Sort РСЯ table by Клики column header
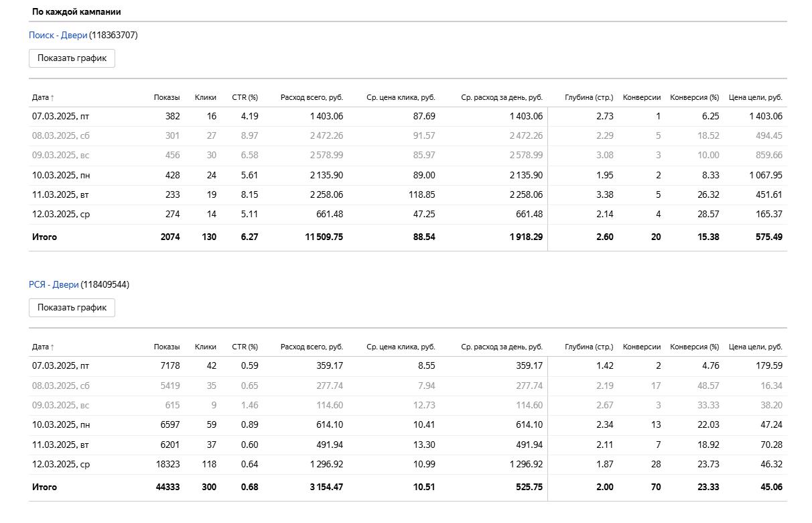 [205, 347]
